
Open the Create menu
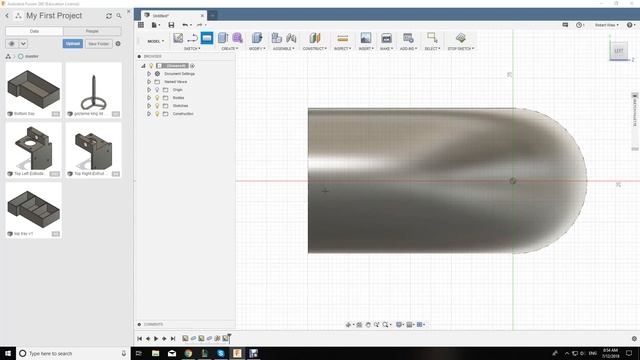click(x=229, y=49)
